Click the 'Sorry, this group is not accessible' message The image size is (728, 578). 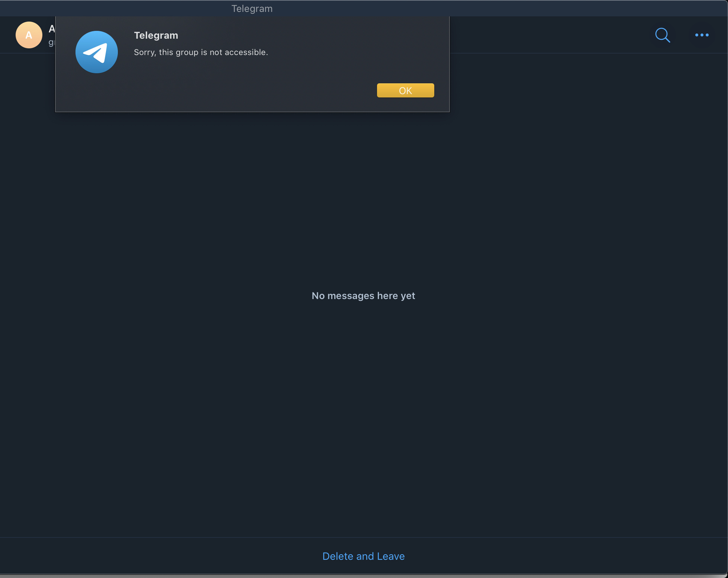(x=201, y=52)
